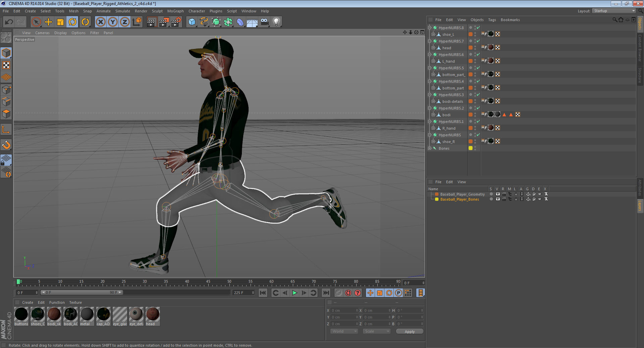Toggle Z axis lock
Viewport: 644px width, 348px height.
pyautogui.click(x=125, y=22)
